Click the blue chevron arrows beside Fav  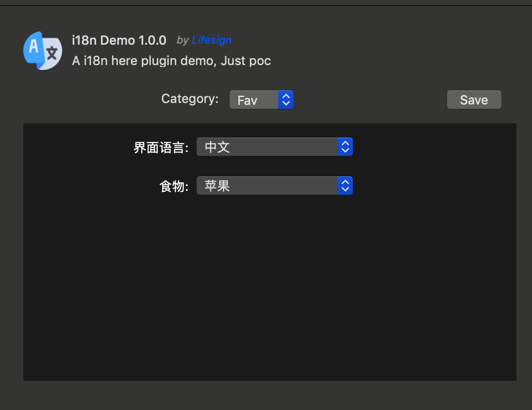pos(286,100)
